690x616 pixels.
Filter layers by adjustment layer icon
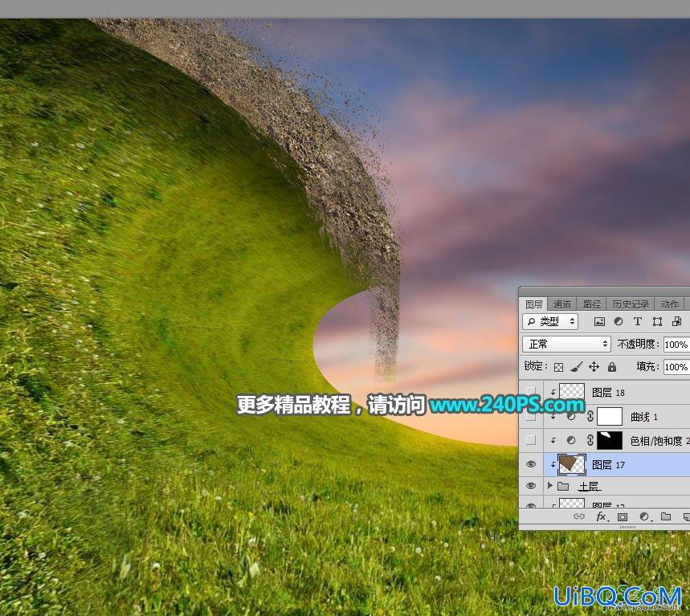coord(619,321)
